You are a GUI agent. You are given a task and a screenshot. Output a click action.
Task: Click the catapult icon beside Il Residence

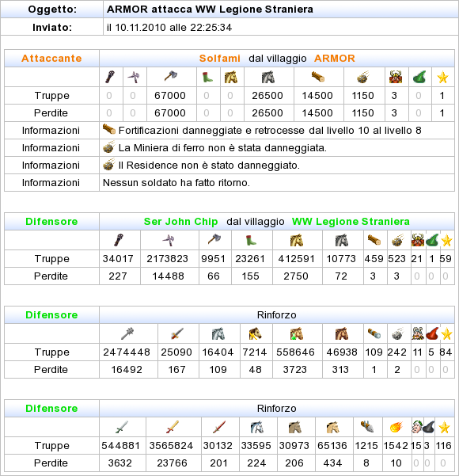(109, 165)
